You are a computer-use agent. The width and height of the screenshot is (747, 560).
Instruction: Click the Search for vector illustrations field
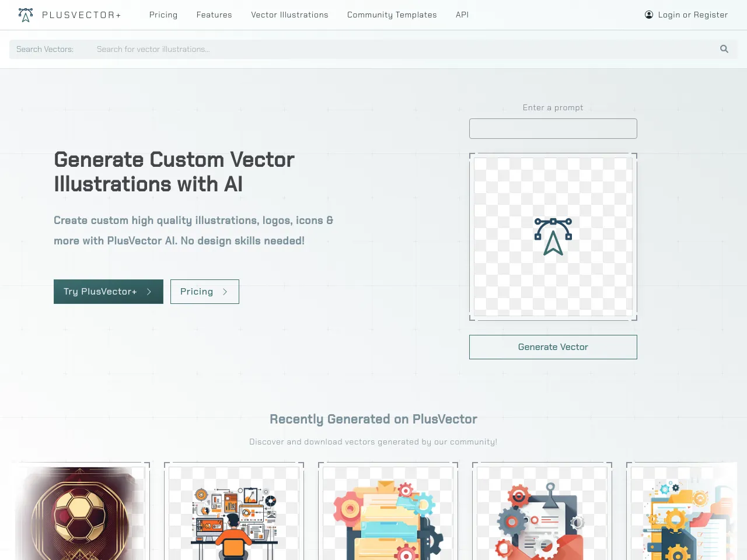click(403, 49)
